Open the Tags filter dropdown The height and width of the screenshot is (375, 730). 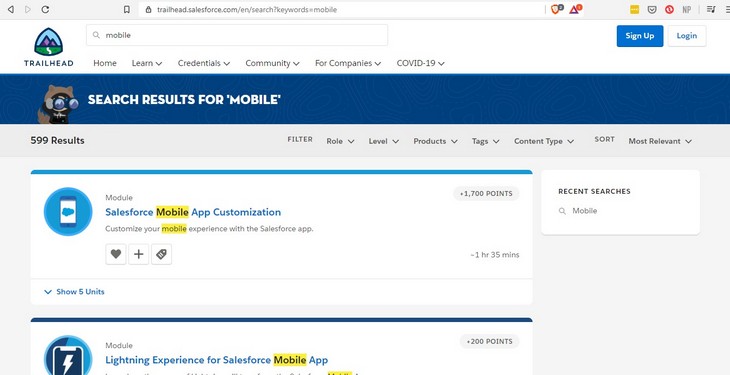coord(486,141)
